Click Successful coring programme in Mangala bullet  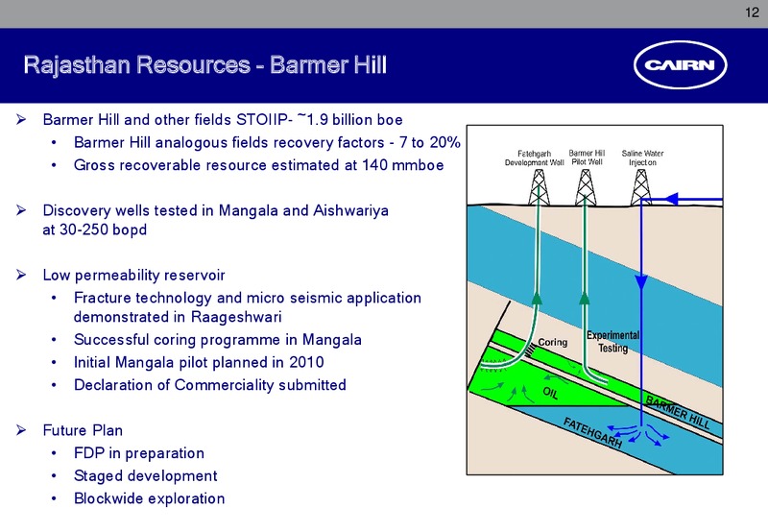(x=218, y=340)
